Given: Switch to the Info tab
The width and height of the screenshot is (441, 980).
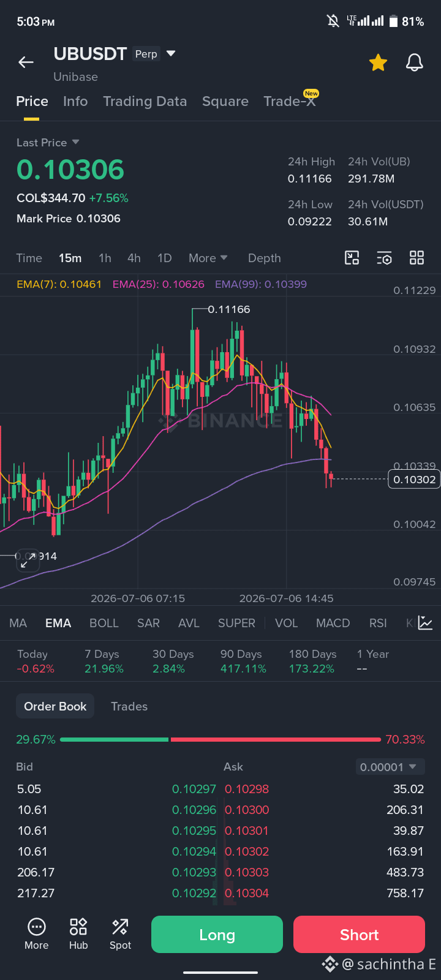Looking at the screenshot, I should pos(75,101).
